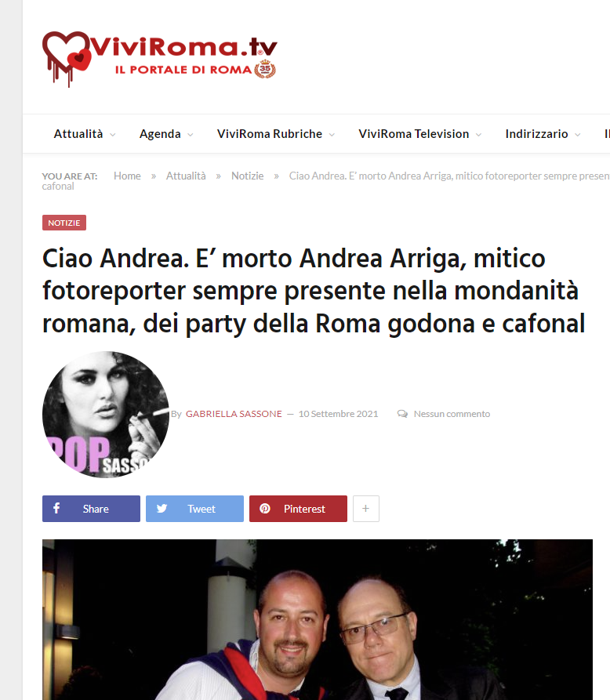Click the 35 anniversary badge in logo
Screen dimensions: 610x700
click(265, 69)
